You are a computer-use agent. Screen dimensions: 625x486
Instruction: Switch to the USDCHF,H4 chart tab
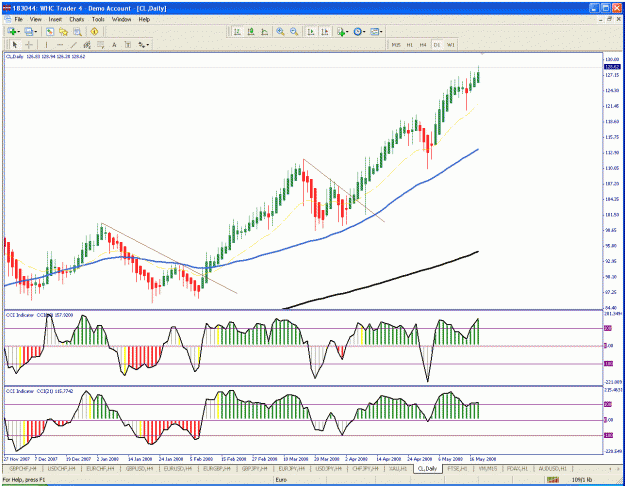61,468
